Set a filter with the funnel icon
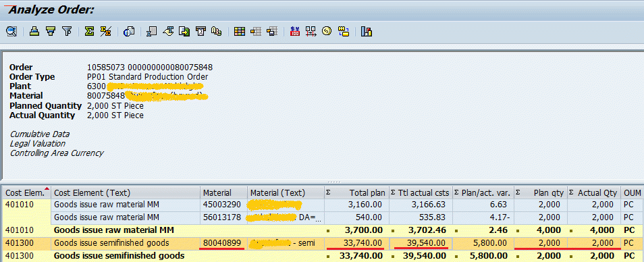644x262 pixels. pyautogui.click(x=67, y=31)
